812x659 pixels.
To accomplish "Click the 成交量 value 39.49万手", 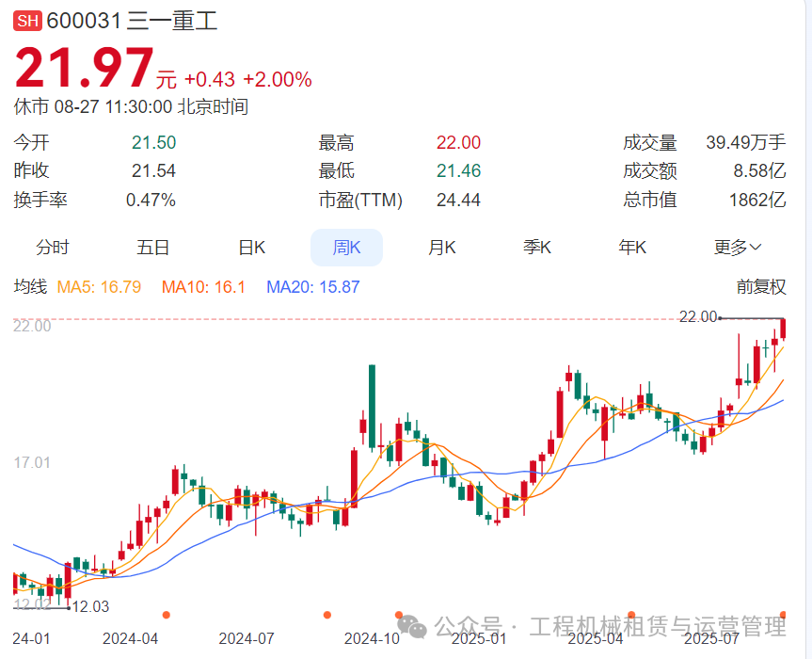I will click(x=746, y=142).
